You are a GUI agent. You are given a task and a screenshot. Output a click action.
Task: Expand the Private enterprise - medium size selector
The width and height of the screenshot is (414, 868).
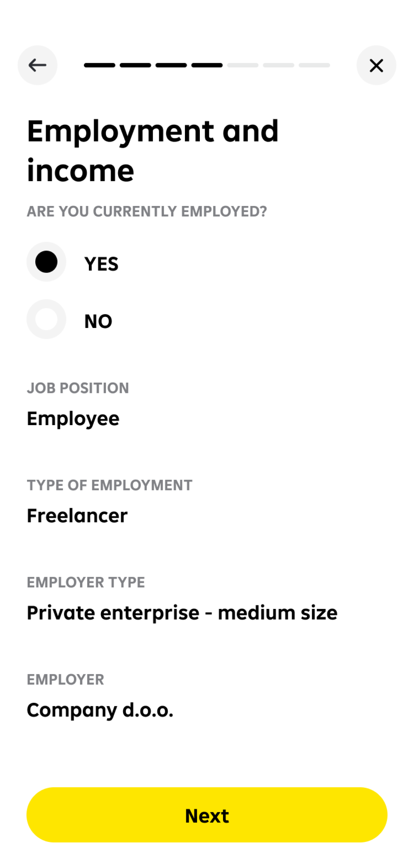[182, 613]
